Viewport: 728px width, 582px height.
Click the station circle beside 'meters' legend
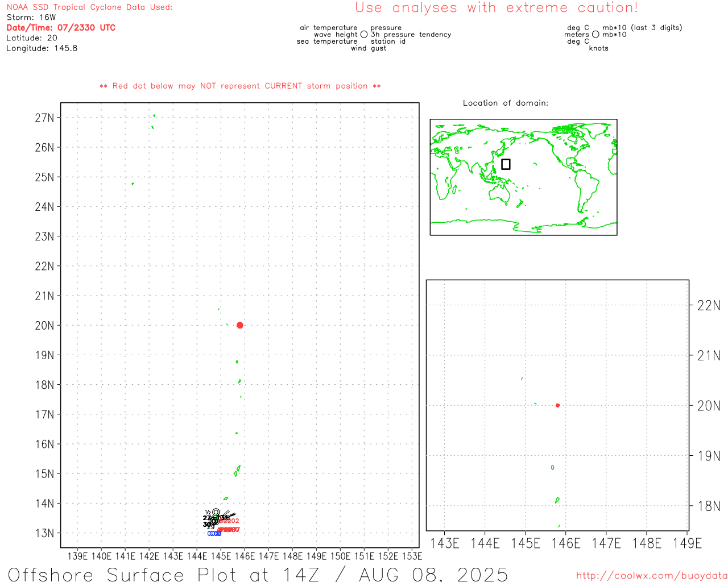(595, 35)
